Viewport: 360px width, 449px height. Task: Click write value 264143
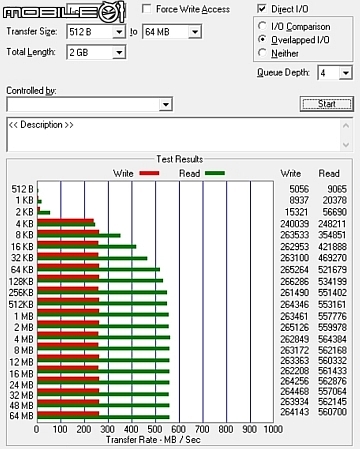click(295, 412)
